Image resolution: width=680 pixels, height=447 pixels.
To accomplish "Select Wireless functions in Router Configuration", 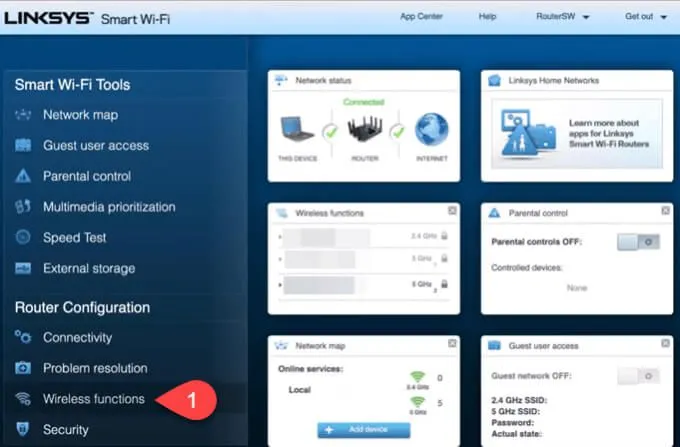I will click(x=94, y=399).
